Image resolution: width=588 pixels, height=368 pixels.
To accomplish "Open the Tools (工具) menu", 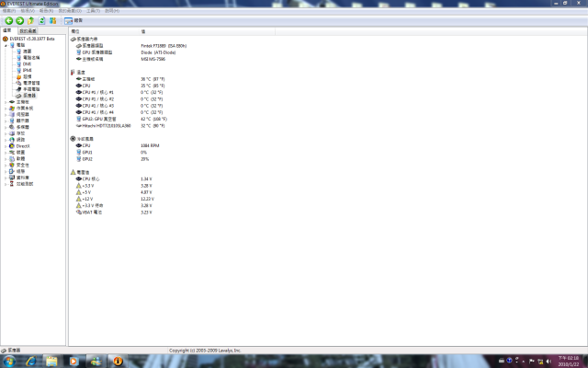I will click(93, 11).
